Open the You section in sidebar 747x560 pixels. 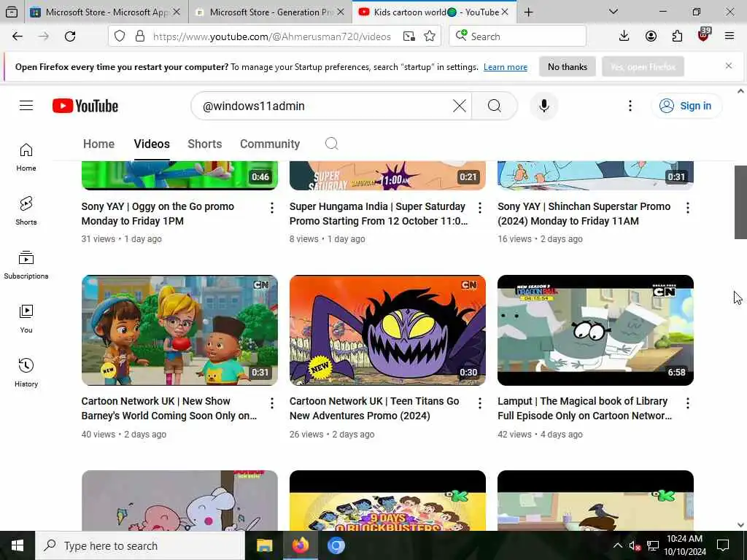pyautogui.click(x=26, y=319)
